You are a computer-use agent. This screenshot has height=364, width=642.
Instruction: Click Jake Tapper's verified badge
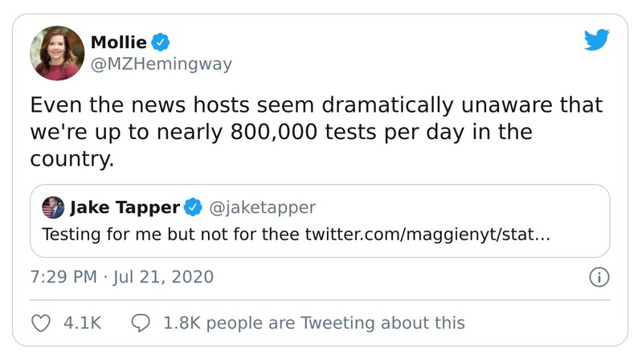pos(194,208)
